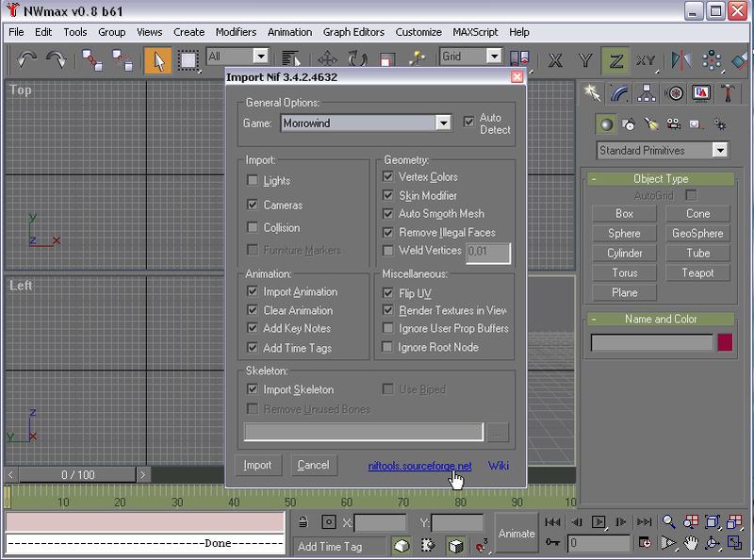
Task: Open the Create panel tab
Action: coord(593,92)
